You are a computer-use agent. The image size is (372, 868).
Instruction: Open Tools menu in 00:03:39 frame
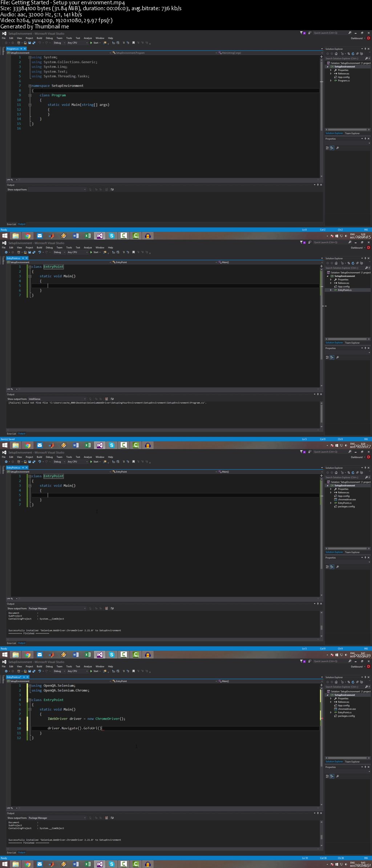tap(69, 457)
